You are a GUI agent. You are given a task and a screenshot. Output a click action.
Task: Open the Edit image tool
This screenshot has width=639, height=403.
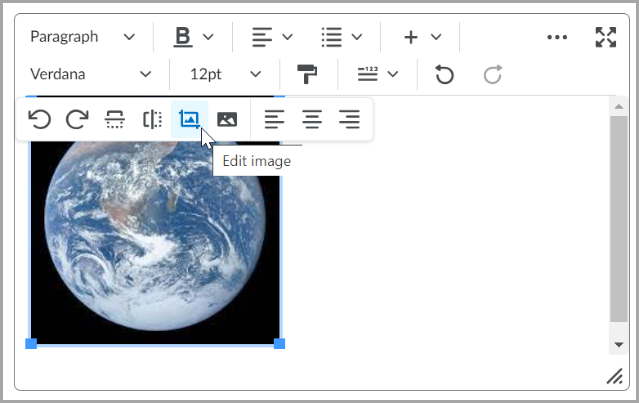point(189,119)
